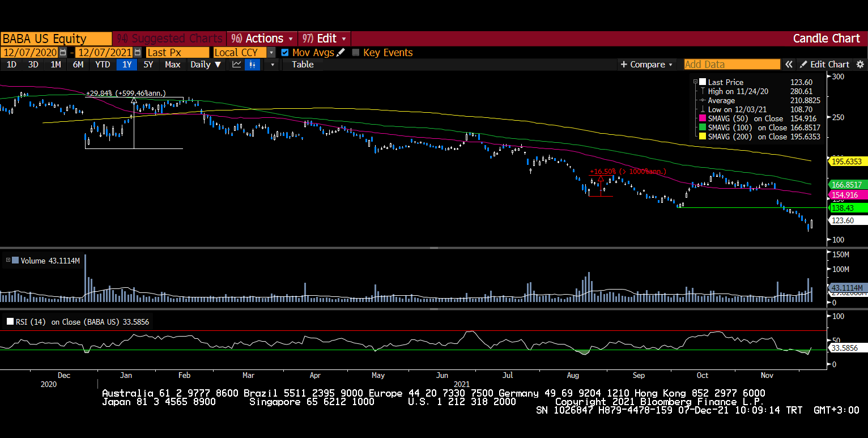The image size is (868, 438).
Task: Click the 43.1114M volume axis label
Action: point(848,287)
